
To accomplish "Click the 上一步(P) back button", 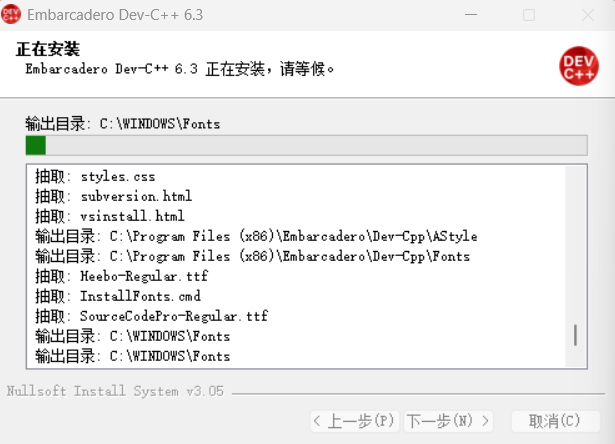I will pyautogui.click(x=355, y=421).
